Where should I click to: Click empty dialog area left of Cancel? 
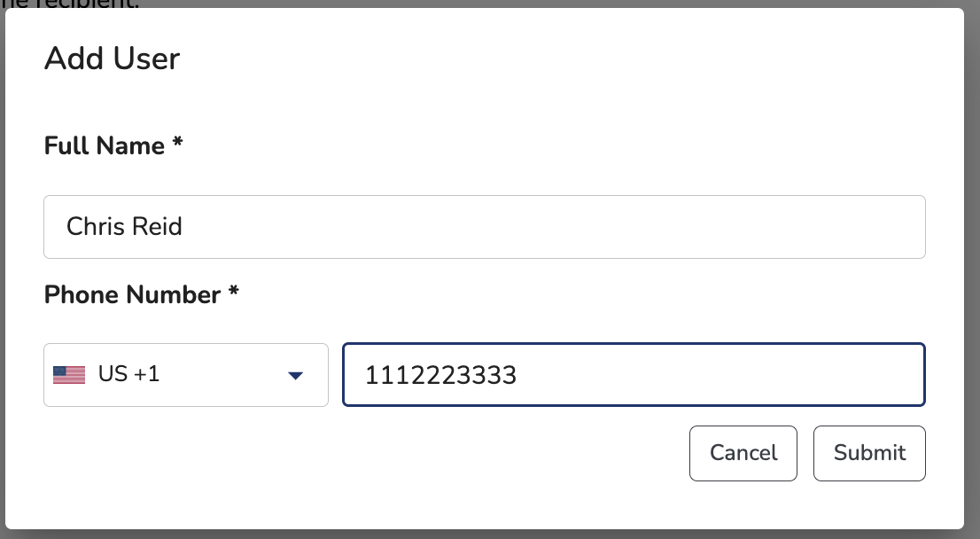click(362, 453)
